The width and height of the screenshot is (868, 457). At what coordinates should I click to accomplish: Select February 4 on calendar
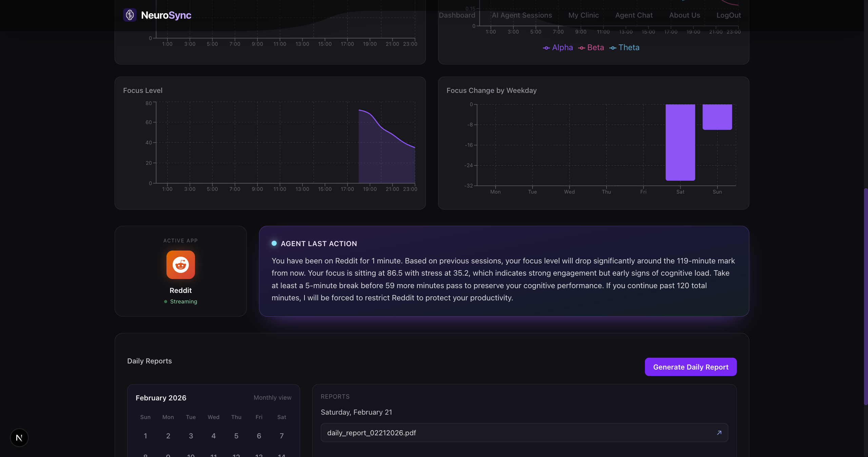pyautogui.click(x=214, y=436)
